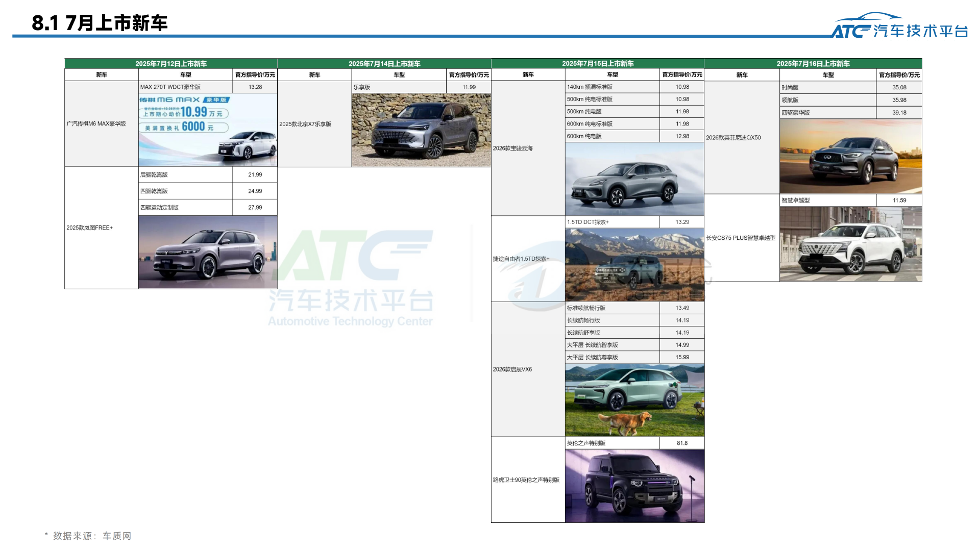Select cell 时尚版
This screenshot has height=551, width=980.
[828, 88]
